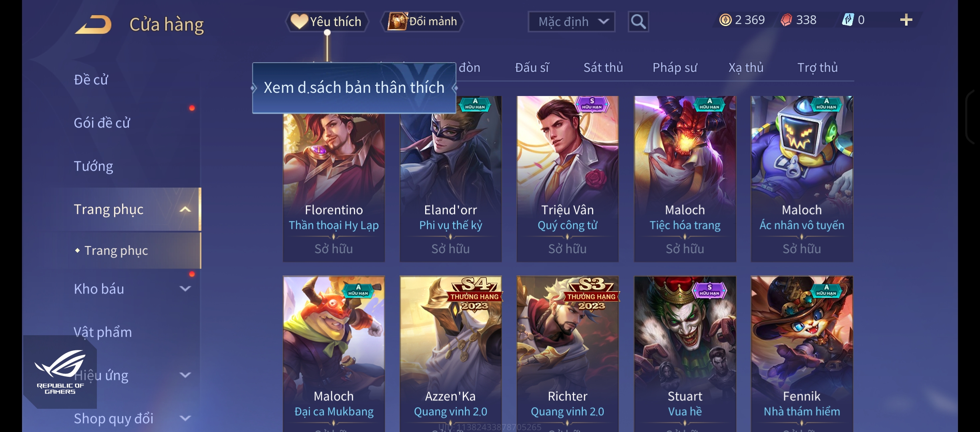Select the Xạ thủ role tab
The height and width of the screenshot is (432, 980).
point(746,68)
